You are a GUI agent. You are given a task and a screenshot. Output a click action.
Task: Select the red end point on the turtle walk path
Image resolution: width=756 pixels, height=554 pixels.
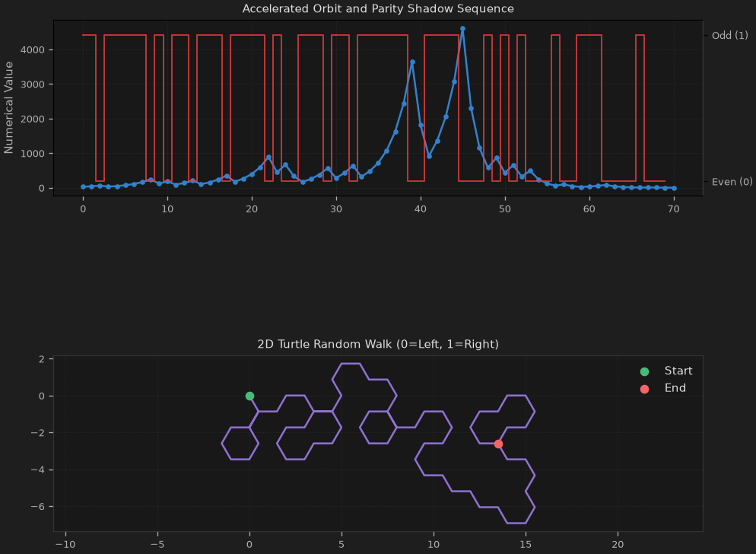click(498, 444)
